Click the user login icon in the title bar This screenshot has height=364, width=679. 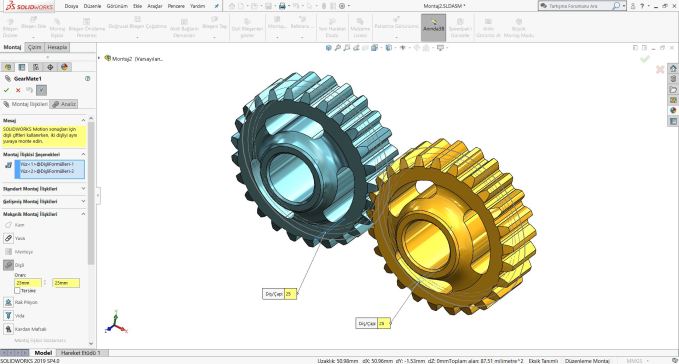[633, 6]
